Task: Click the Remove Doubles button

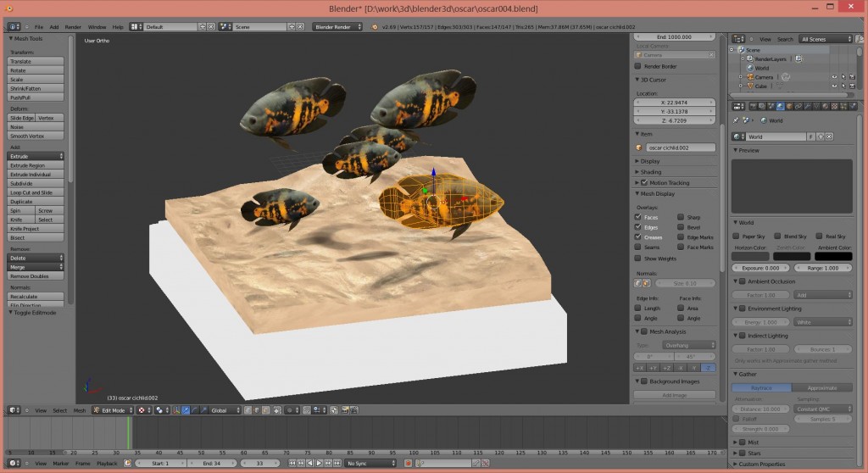Action: click(36, 276)
